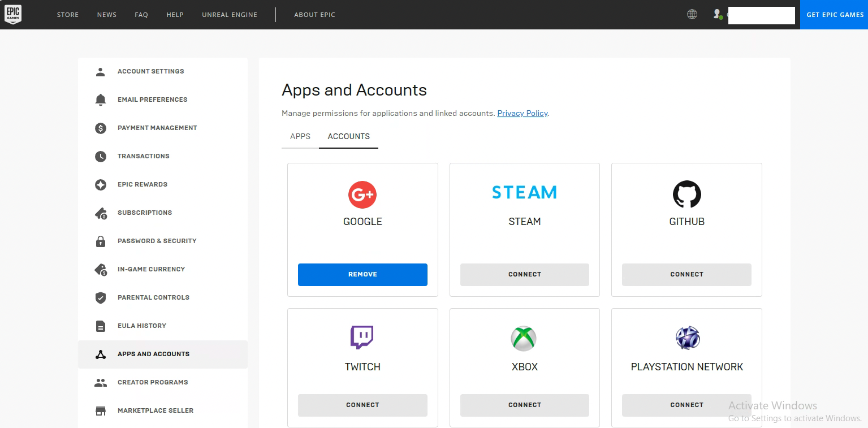Go to Parental Controls label

154,297
